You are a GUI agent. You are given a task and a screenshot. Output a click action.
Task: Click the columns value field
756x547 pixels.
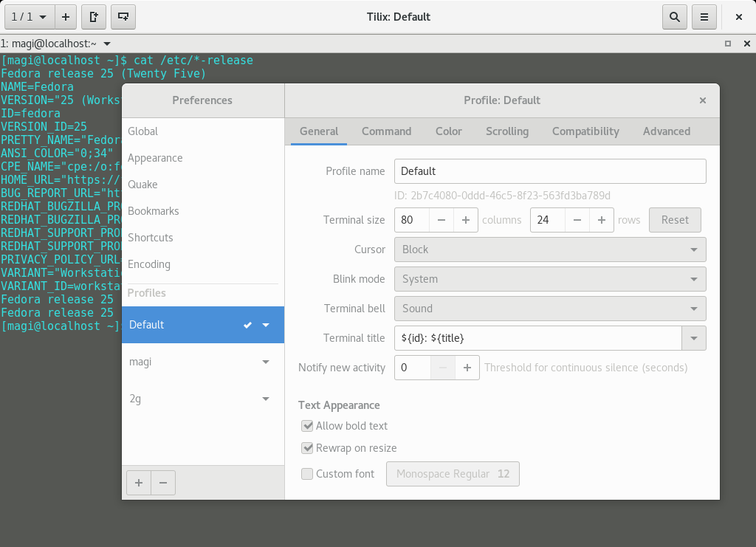(x=412, y=220)
